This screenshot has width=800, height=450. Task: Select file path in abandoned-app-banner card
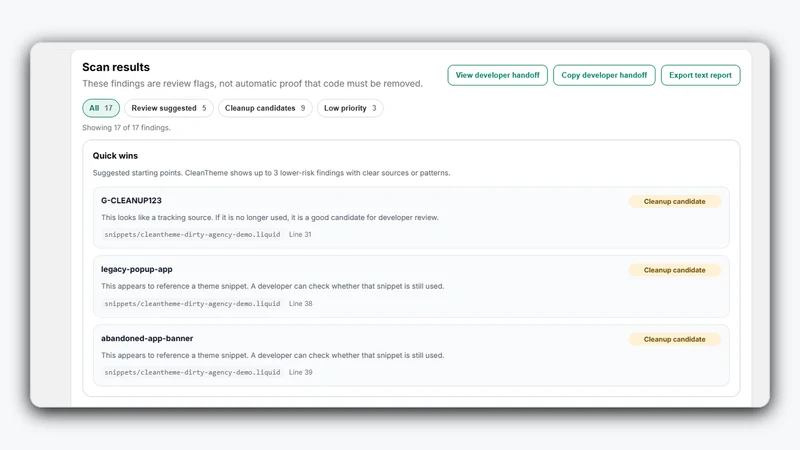[192, 372]
